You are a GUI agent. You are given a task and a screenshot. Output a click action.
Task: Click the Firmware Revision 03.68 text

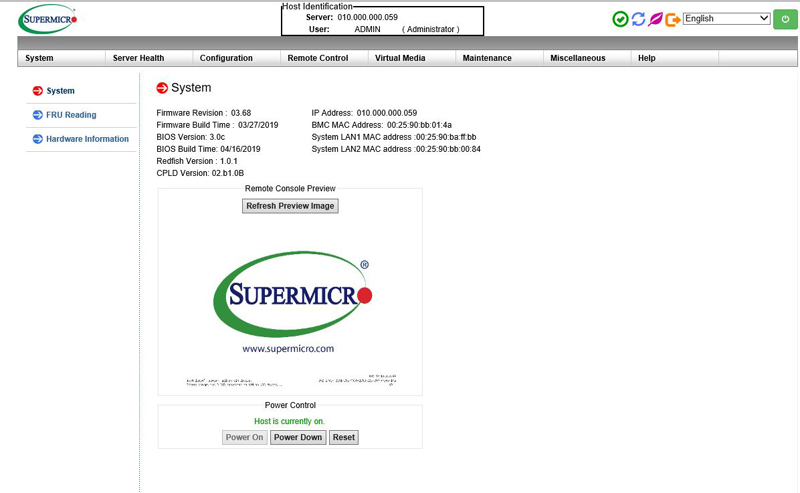tap(204, 113)
